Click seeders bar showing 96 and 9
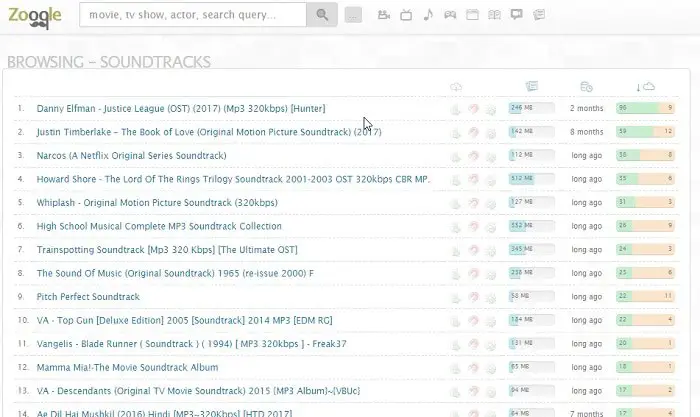This screenshot has height=417, width=700. (x=645, y=108)
